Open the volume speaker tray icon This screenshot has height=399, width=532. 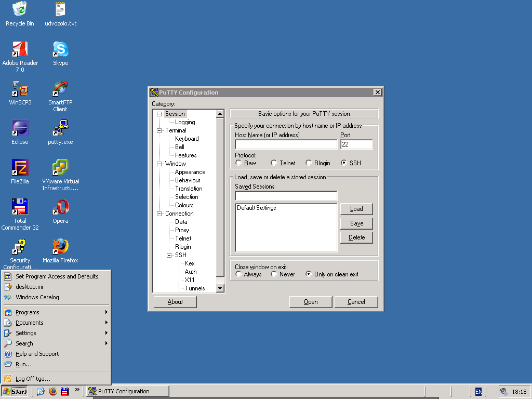click(504, 392)
